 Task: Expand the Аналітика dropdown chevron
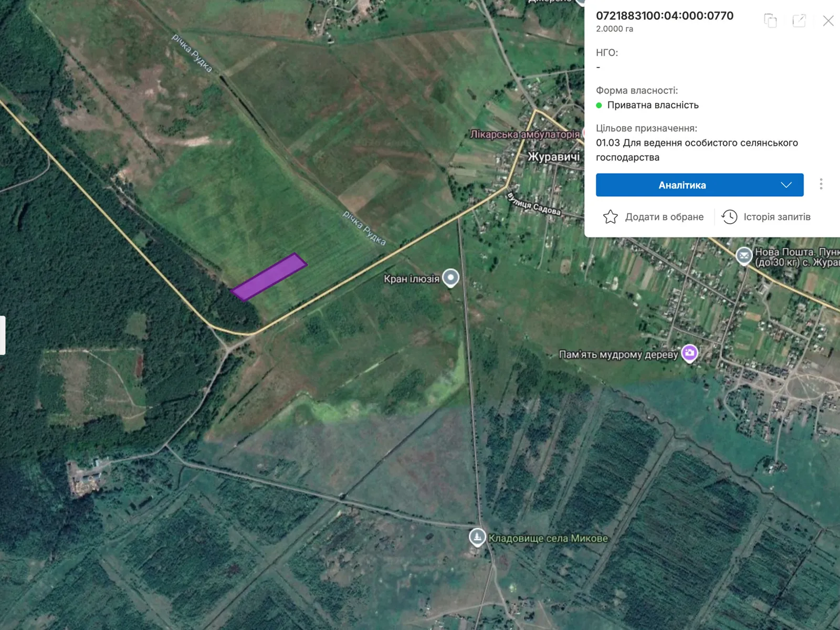[786, 185]
